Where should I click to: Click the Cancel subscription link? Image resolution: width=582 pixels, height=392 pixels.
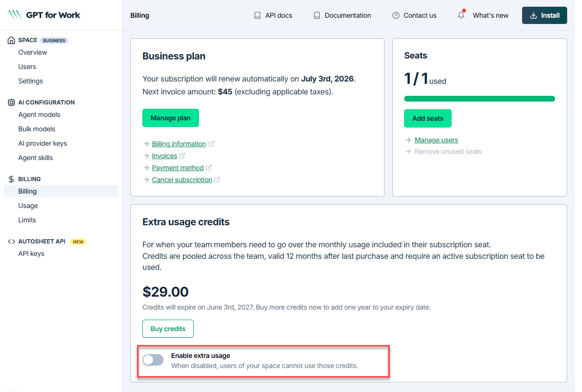point(182,180)
